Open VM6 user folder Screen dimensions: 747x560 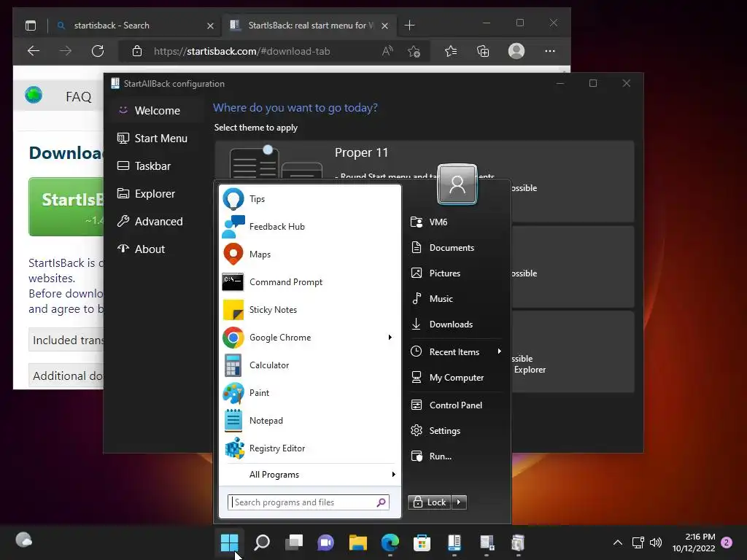pyautogui.click(x=456, y=222)
